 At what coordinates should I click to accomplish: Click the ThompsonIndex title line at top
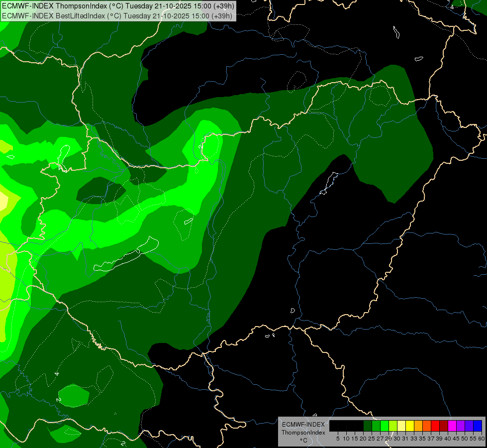(118, 6)
